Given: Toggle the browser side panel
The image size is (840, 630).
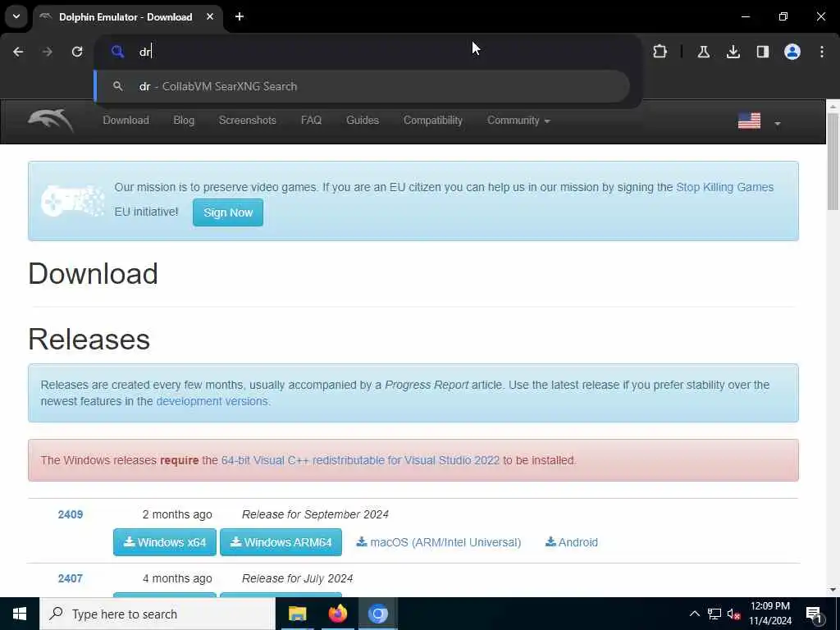Looking at the screenshot, I should (763, 52).
